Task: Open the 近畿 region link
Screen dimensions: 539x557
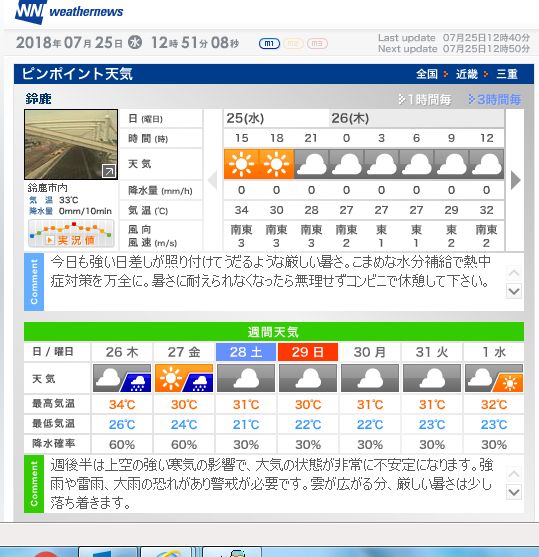Action: coord(467,74)
